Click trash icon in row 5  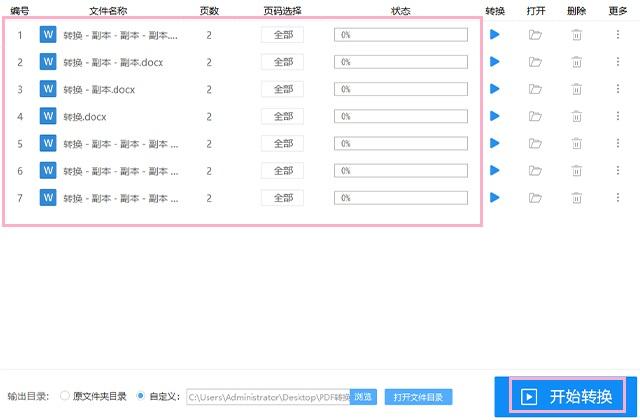[x=576, y=143]
